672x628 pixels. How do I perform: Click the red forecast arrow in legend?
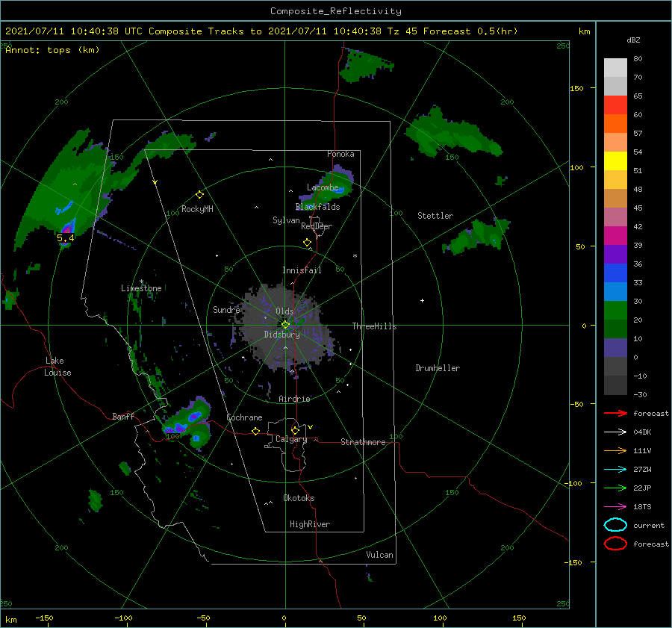pos(615,413)
